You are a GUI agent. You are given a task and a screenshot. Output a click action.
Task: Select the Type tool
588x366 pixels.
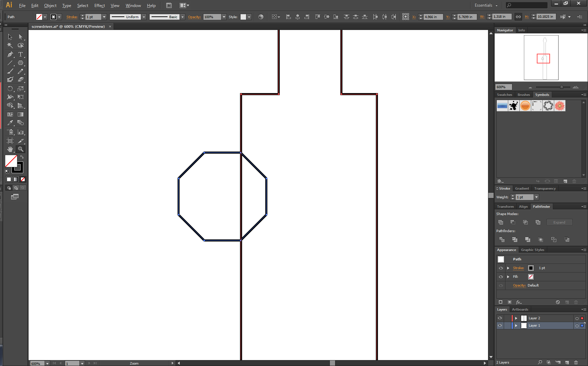pos(21,54)
